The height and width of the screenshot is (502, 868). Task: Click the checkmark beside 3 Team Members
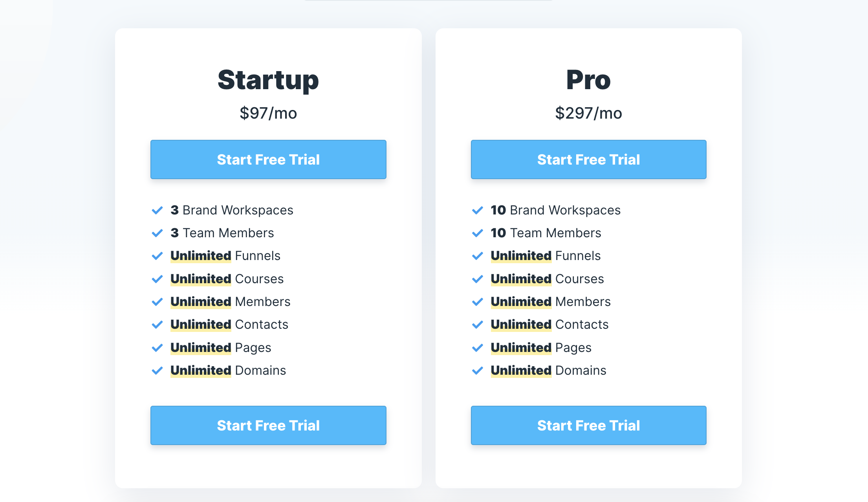click(x=157, y=233)
